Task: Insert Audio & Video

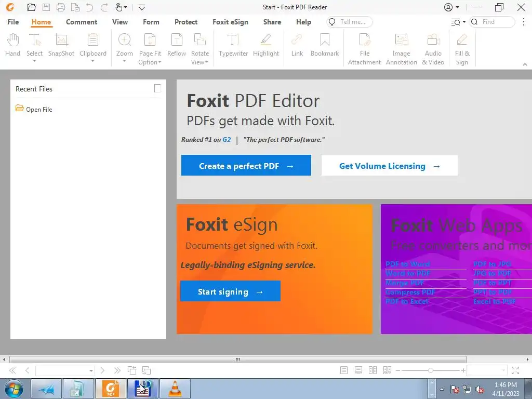Action: click(x=433, y=49)
